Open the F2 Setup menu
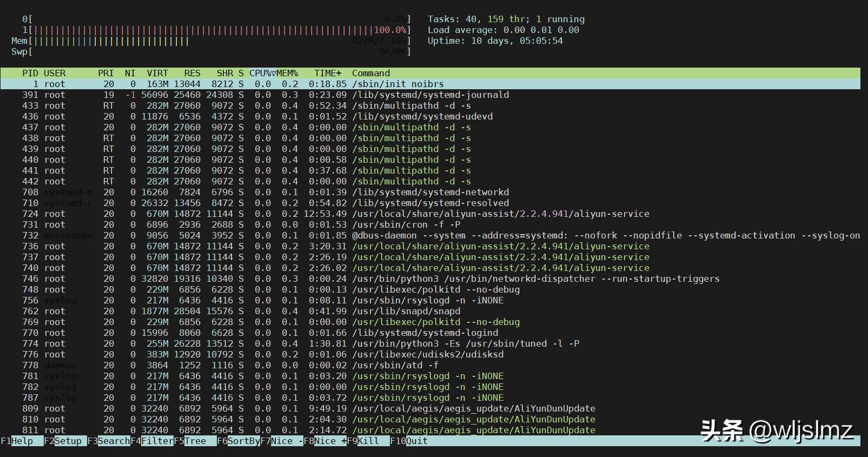The height and width of the screenshot is (457, 868). pos(65,441)
